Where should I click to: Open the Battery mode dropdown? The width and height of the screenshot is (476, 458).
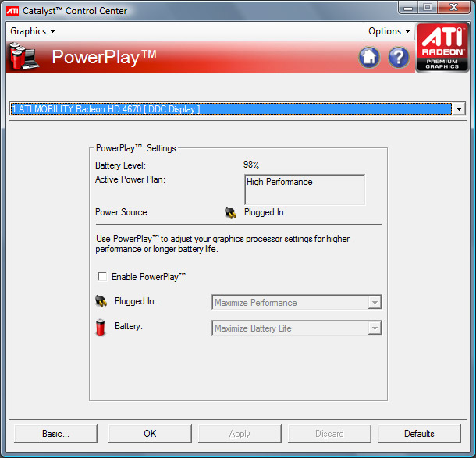(x=297, y=328)
